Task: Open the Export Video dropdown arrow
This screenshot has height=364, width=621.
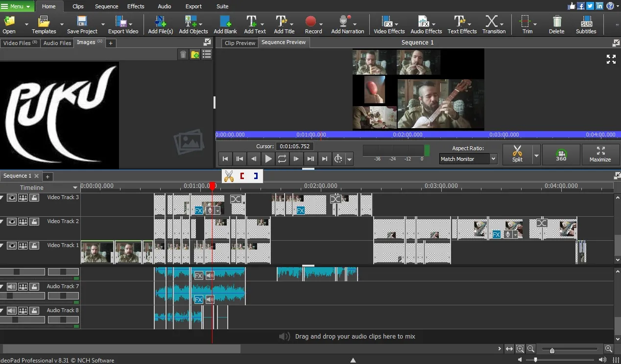Action: coord(130,23)
